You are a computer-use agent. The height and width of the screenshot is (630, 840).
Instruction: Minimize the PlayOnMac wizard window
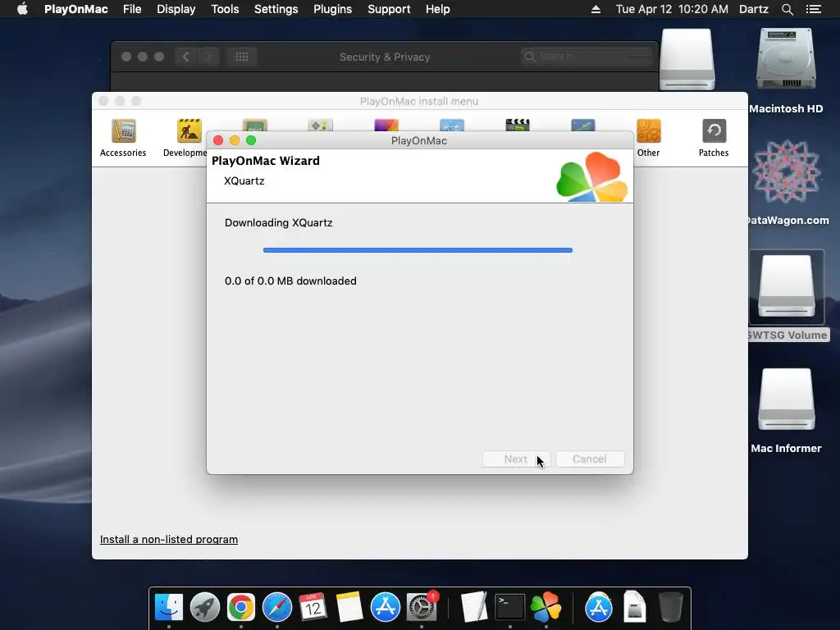(234, 140)
